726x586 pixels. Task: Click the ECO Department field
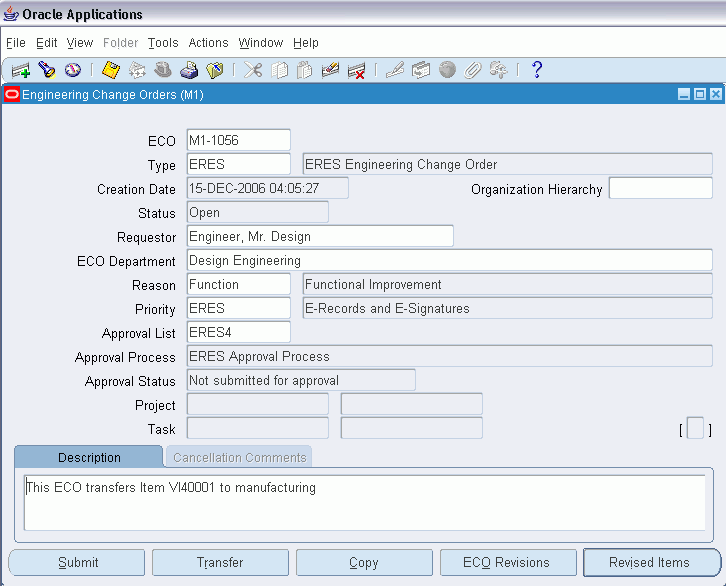pyautogui.click(x=450, y=261)
